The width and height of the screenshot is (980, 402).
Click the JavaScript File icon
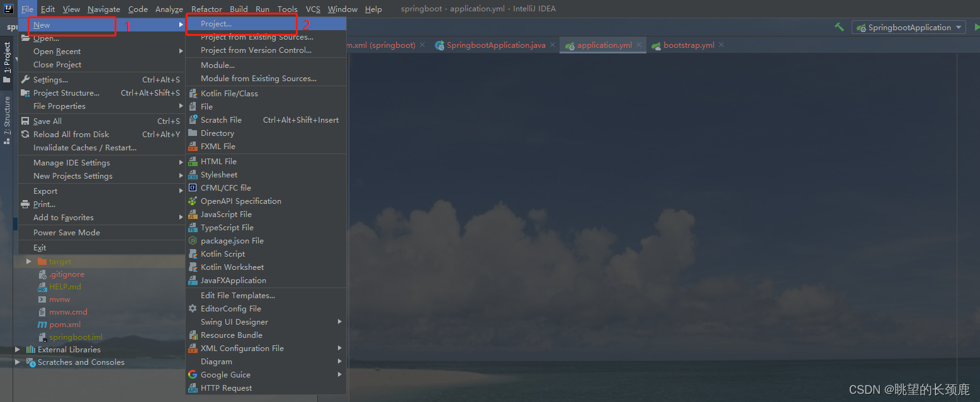tap(193, 214)
